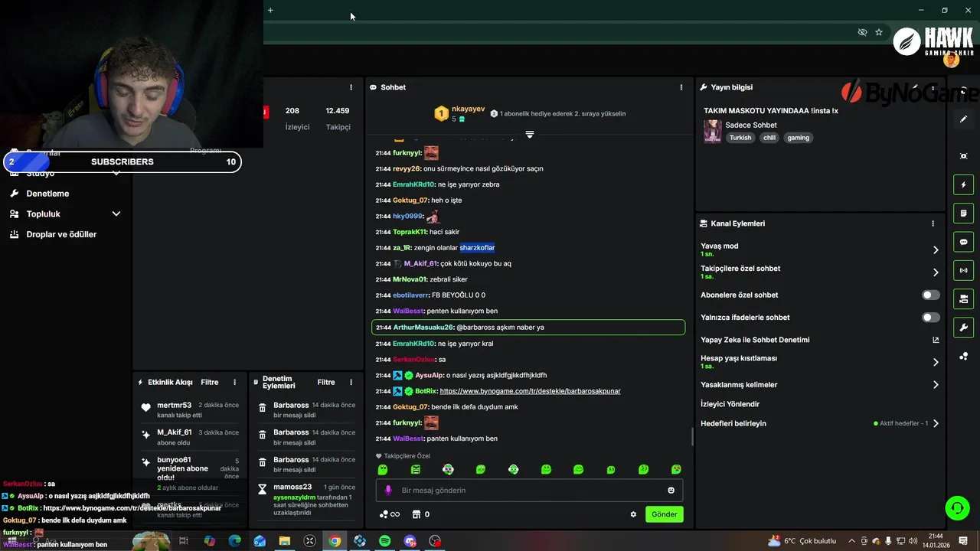Screen dimensions: 980x551
Task: Toggle Abonelere özel sohbet switch
Action: pos(930,295)
